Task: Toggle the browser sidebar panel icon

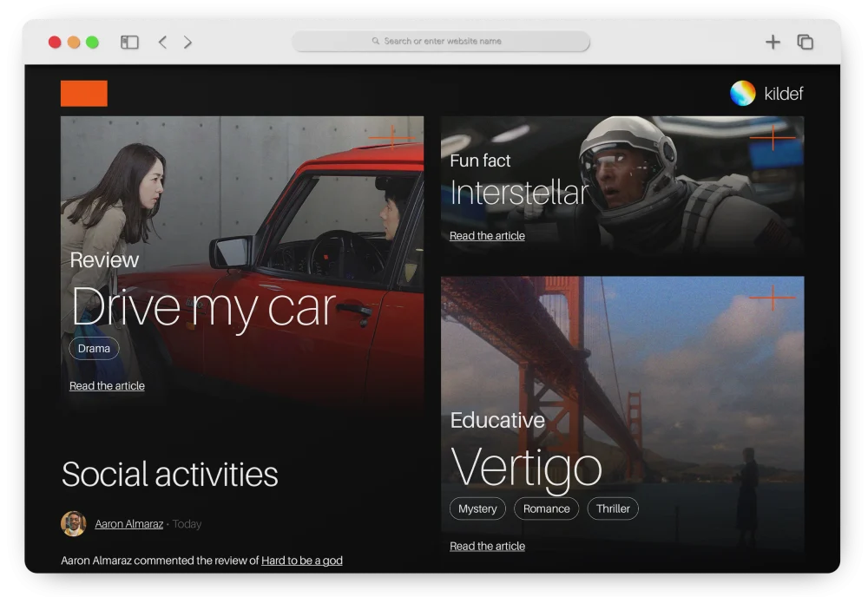Action: click(x=129, y=42)
